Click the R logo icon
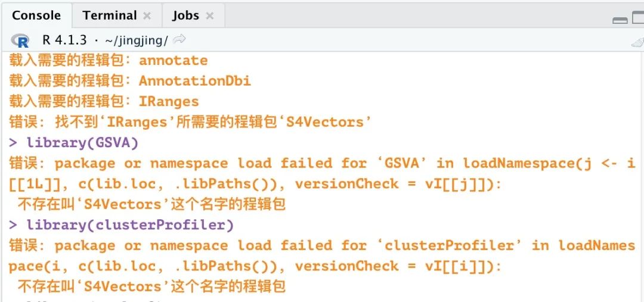Viewport: 644px width, 302px height. coord(20,41)
